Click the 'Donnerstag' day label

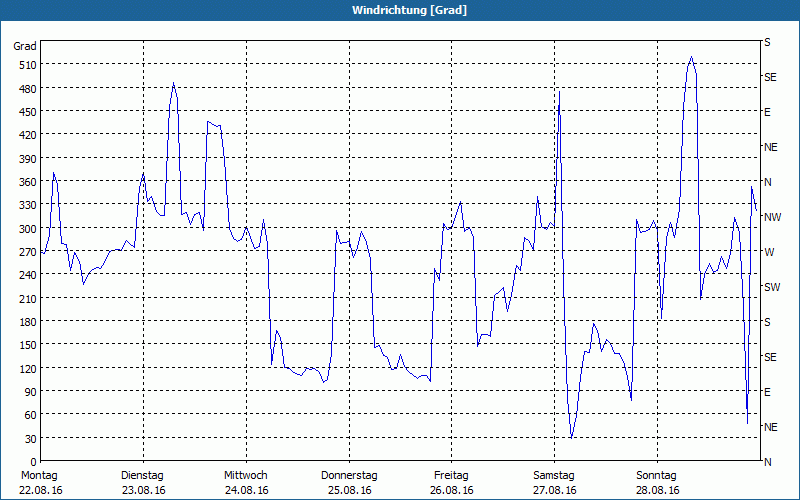click(349, 476)
